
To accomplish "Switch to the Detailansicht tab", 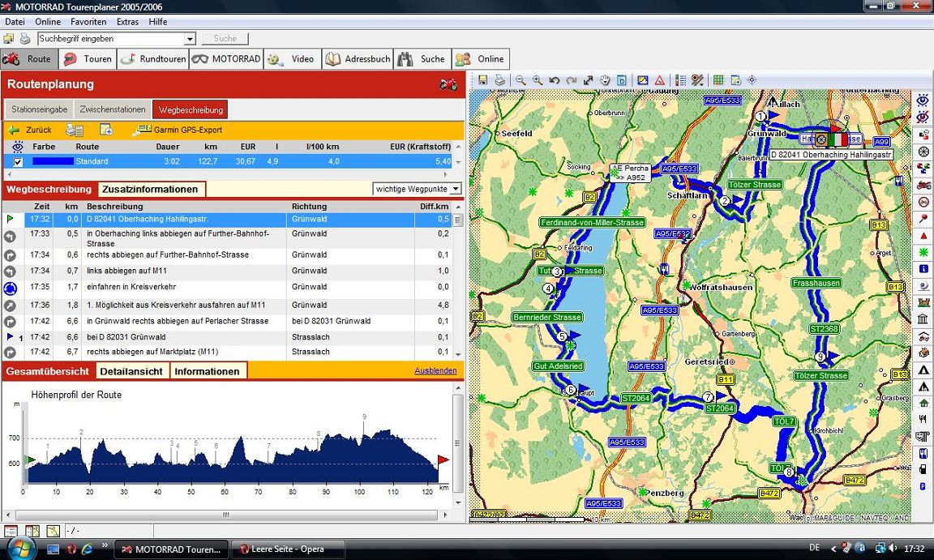I will tap(131, 371).
